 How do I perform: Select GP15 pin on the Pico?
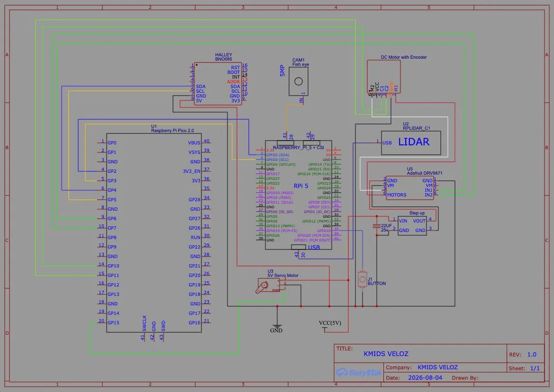point(113,323)
